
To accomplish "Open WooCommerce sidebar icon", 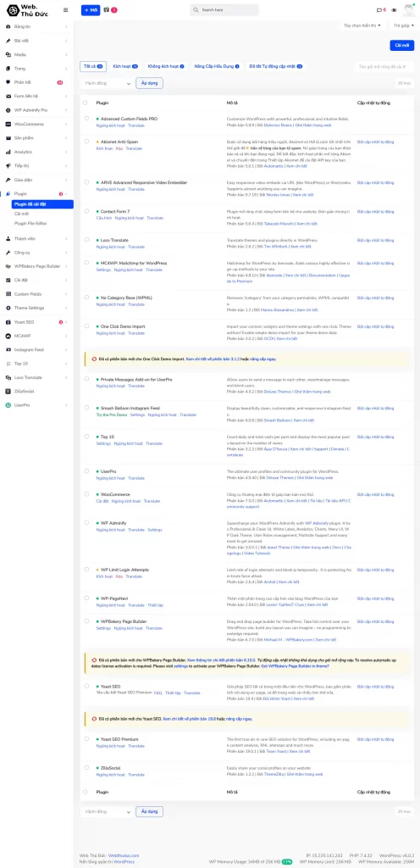I will pyautogui.click(x=8, y=124).
